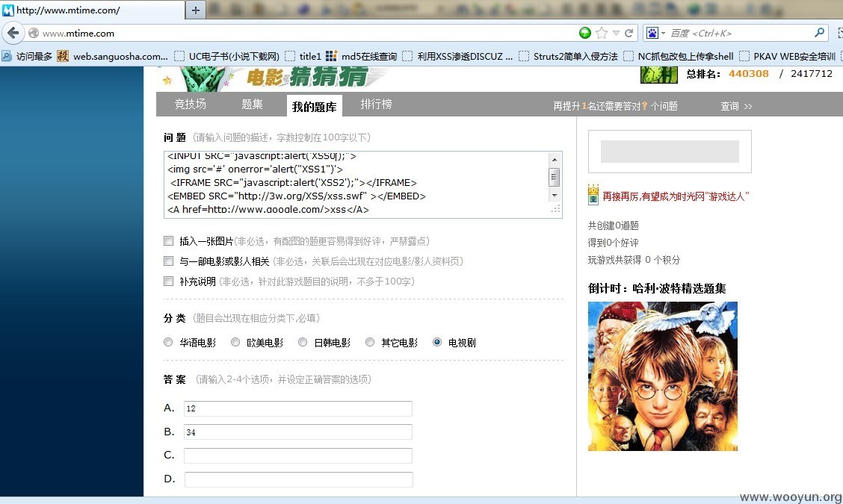Click the Harry Potter poster thumbnail
The height and width of the screenshot is (504, 843).
[662, 376]
